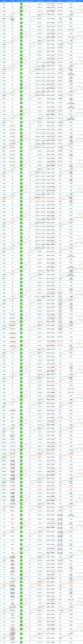Click fuel icon in VW SCIROCCO row
Image resolution: width=83 pixels, height=644 pixels.
(21, 607)
